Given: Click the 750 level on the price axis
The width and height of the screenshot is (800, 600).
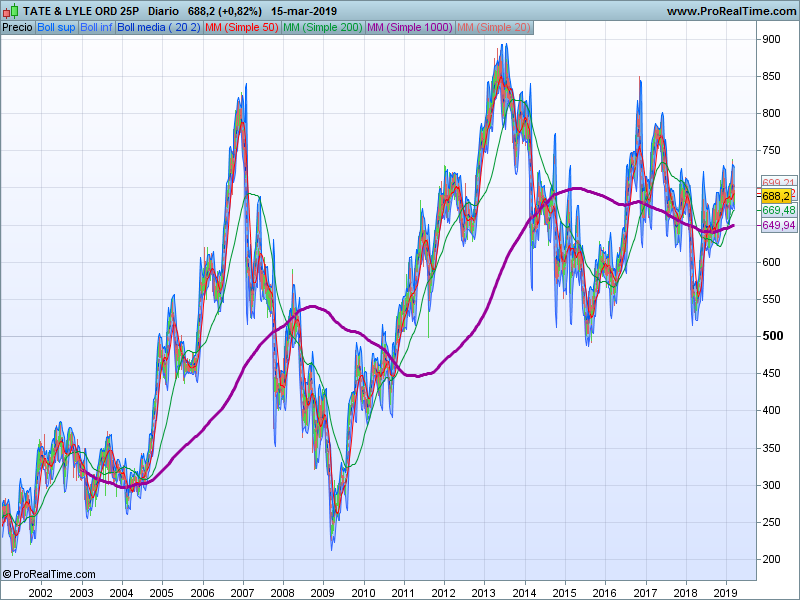Looking at the screenshot, I should click(x=771, y=151).
